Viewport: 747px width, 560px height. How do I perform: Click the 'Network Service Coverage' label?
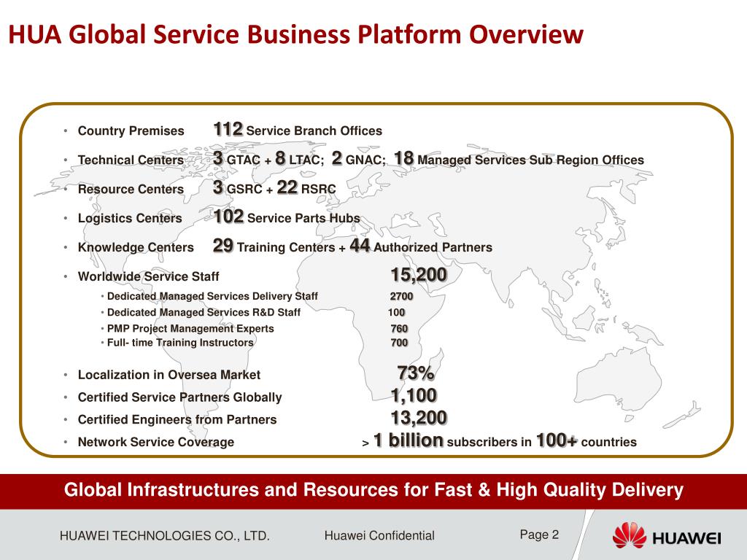[156, 443]
